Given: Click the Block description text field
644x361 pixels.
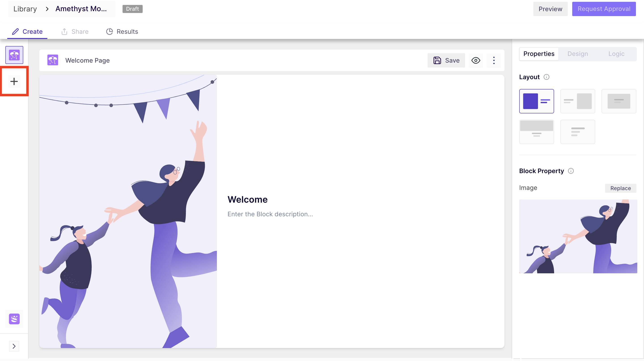Looking at the screenshot, I should point(270,214).
